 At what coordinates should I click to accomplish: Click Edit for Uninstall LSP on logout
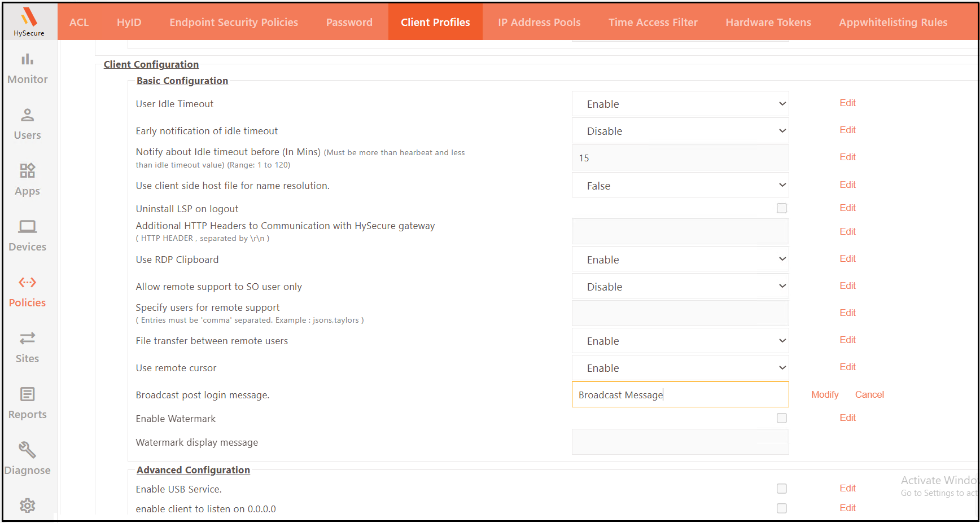(847, 208)
